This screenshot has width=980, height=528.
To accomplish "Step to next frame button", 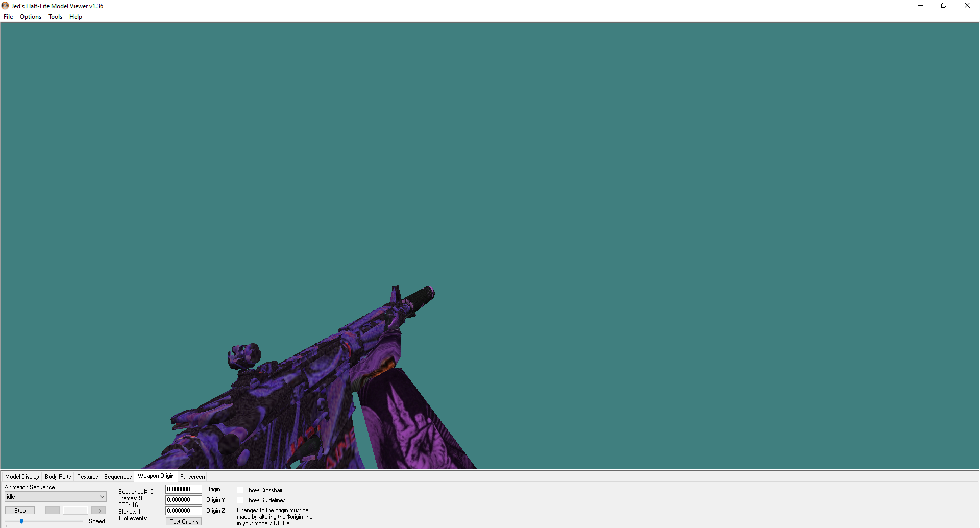I will coord(99,510).
